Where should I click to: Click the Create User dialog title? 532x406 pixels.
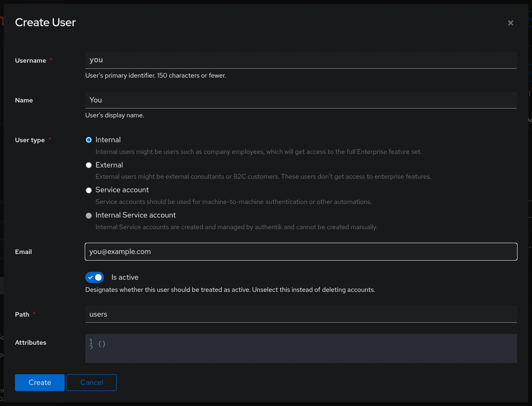(45, 22)
